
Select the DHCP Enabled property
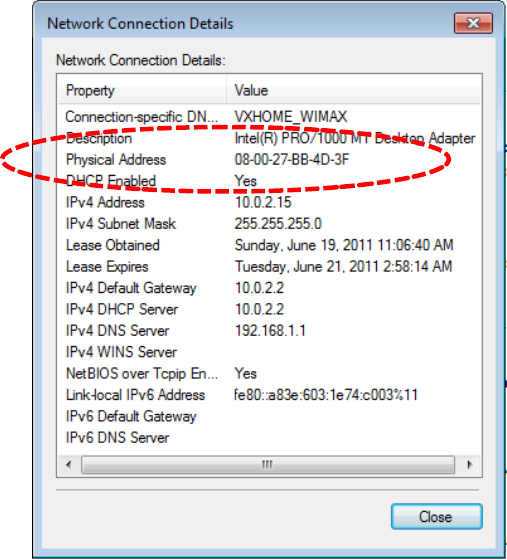[111, 181]
